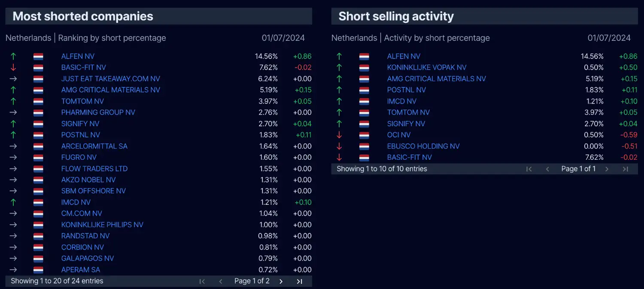Viewport: 644px width, 289px height.
Task: Open IMCD NV in Short selling activity
Action: click(402, 101)
